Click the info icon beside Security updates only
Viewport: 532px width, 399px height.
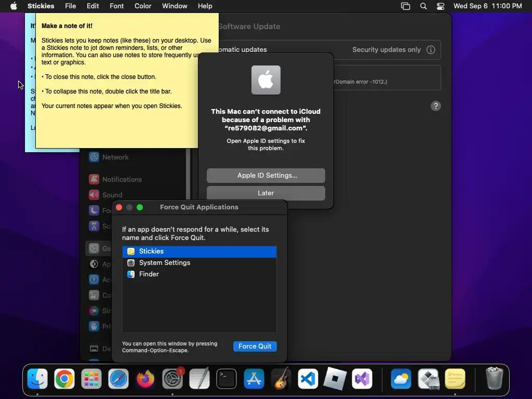(431, 49)
